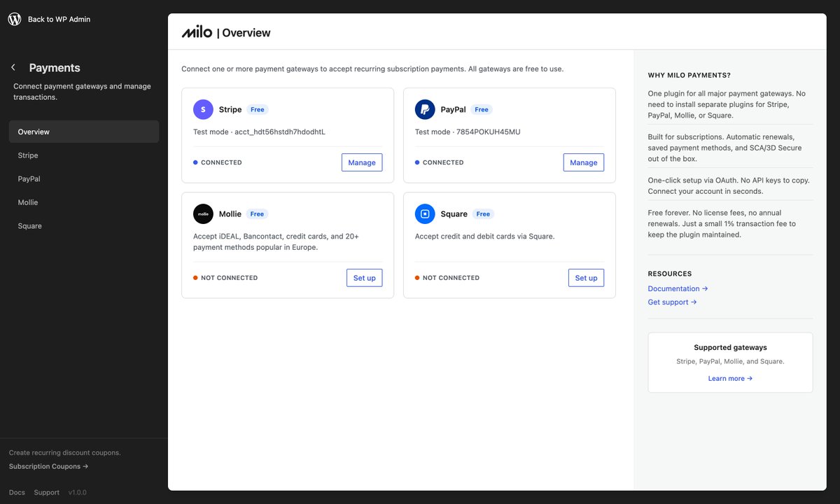Click the Overview title in header

click(x=246, y=33)
